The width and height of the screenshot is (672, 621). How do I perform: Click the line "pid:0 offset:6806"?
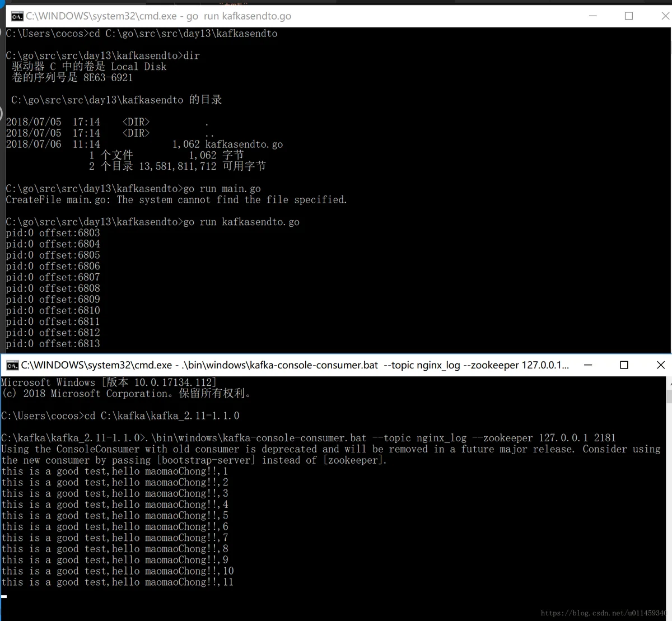point(53,267)
